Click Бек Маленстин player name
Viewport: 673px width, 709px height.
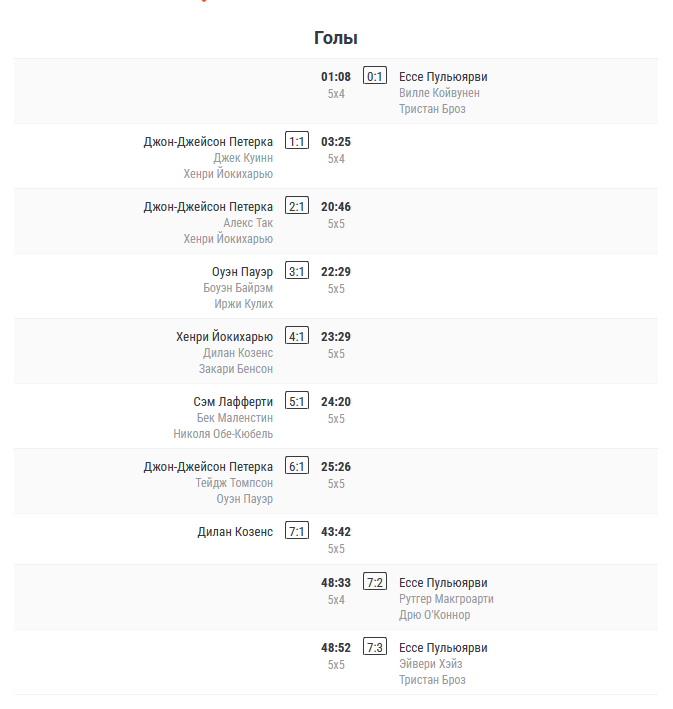click(x=234, y=418)
